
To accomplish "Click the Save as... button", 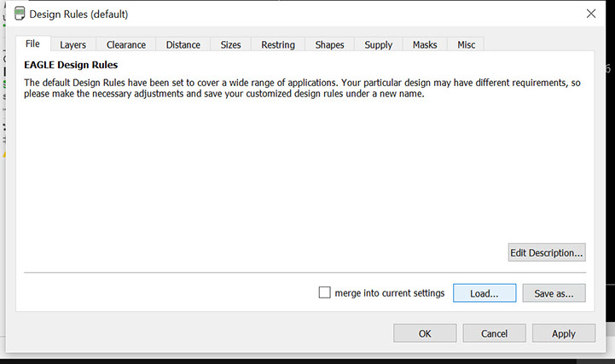I will [x=554, y=293].
